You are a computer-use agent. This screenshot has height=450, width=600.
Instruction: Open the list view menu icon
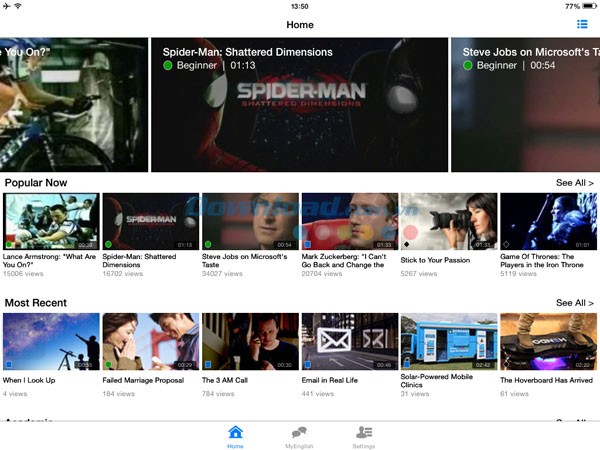click(582, 24)
